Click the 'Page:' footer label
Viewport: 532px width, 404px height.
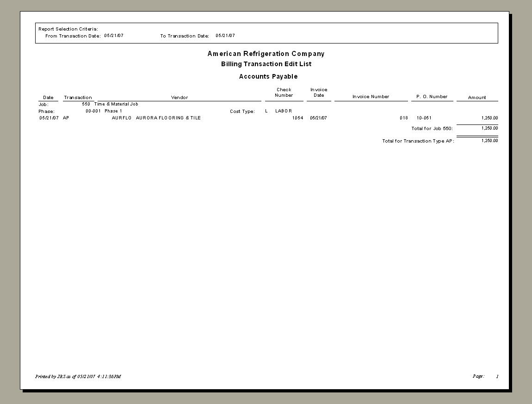(x=478, y=376)
